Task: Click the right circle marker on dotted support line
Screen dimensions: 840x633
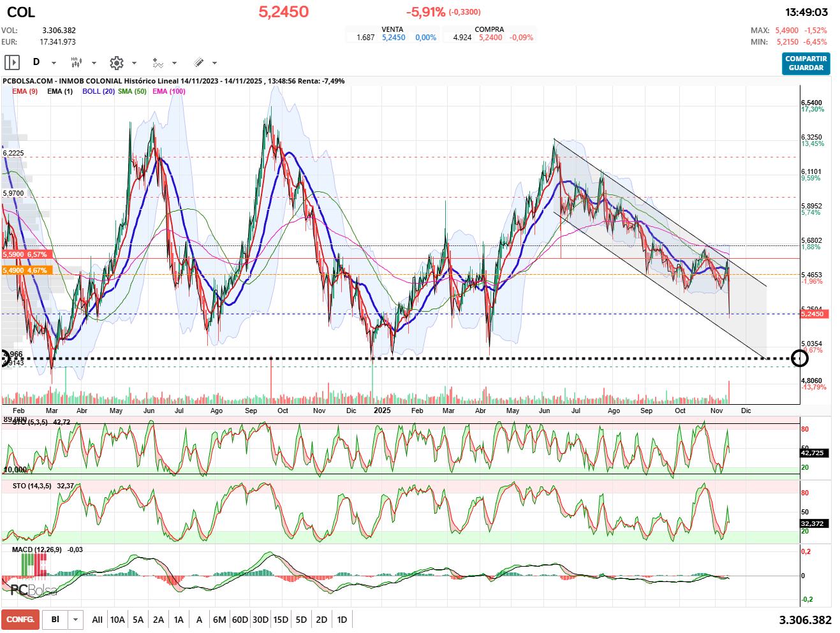Action: tap(799, 358)
